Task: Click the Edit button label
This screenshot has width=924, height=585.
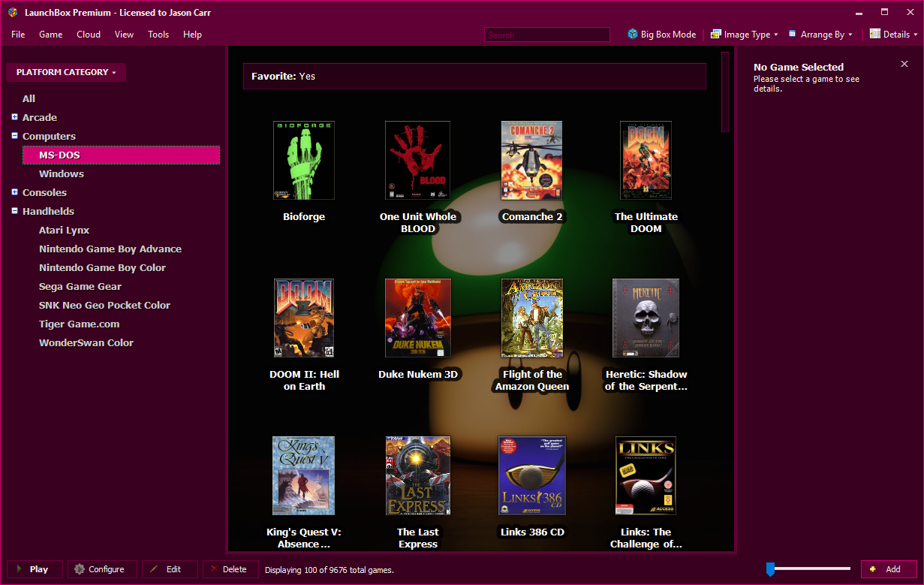Action: (173, 569)
